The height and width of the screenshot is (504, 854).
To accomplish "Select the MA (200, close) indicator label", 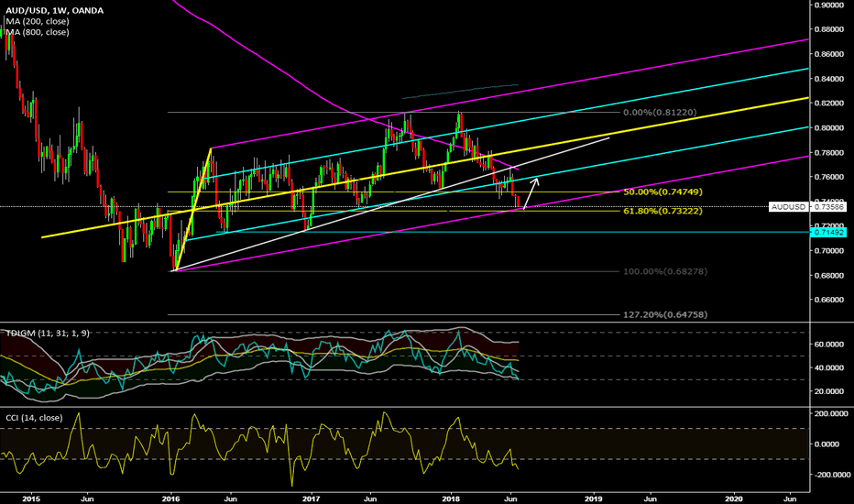I will (x=37, y=21).
